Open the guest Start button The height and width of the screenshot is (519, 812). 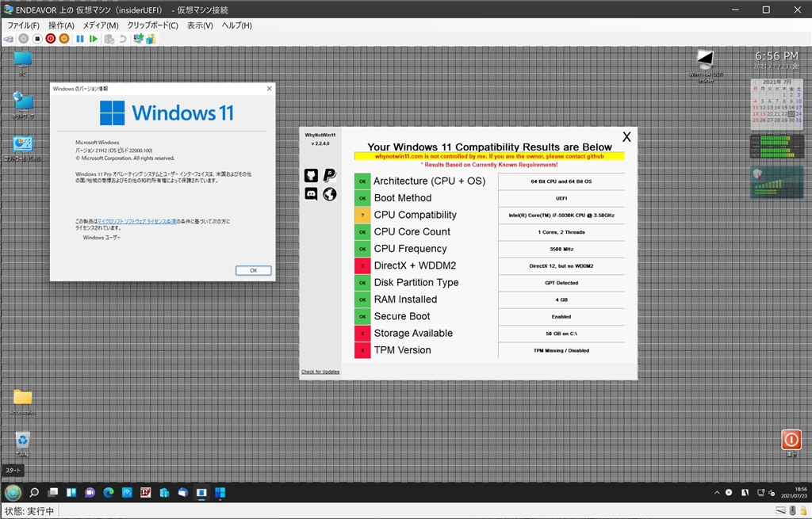(x=13, y=493)
